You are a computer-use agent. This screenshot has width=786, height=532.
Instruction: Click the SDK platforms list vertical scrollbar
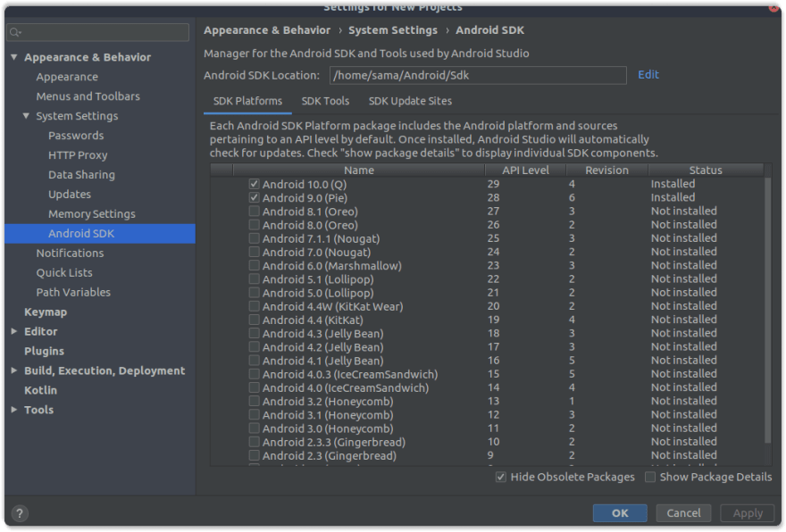tap(767, 311)
